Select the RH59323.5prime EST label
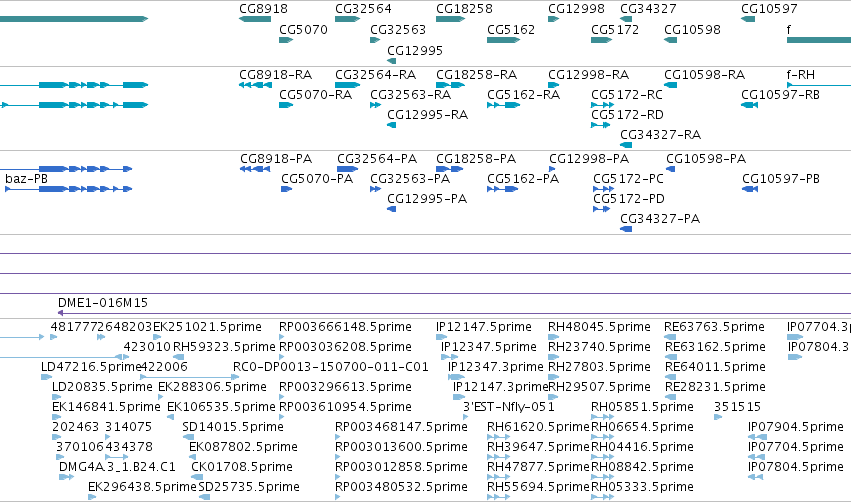851x502 pixels. (x=224, y=346)
